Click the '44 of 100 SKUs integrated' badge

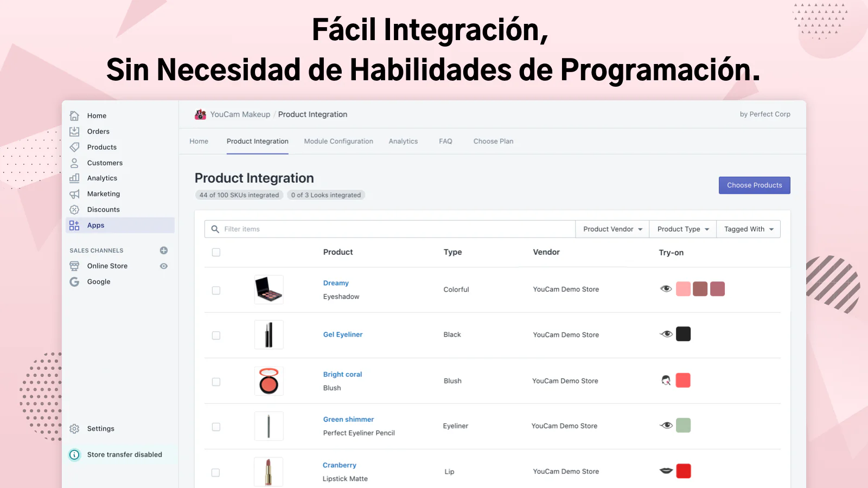239,195
